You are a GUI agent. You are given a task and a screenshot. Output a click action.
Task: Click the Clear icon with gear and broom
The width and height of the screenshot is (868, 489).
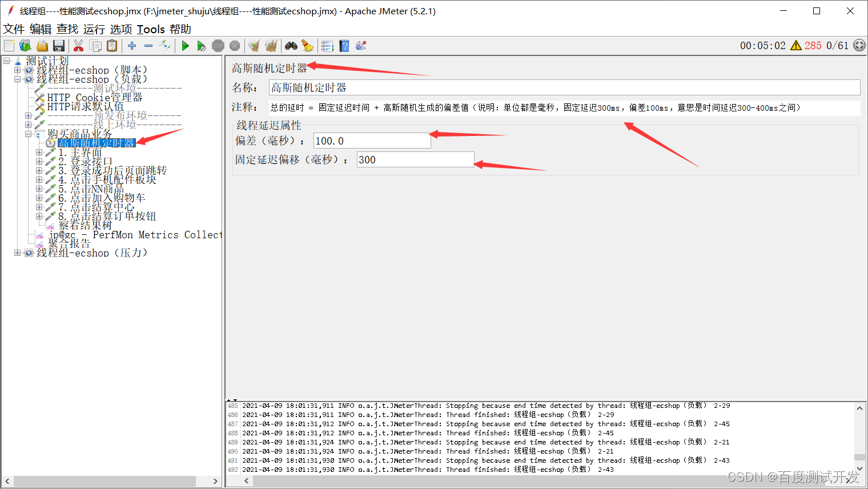tap(254, 46)
